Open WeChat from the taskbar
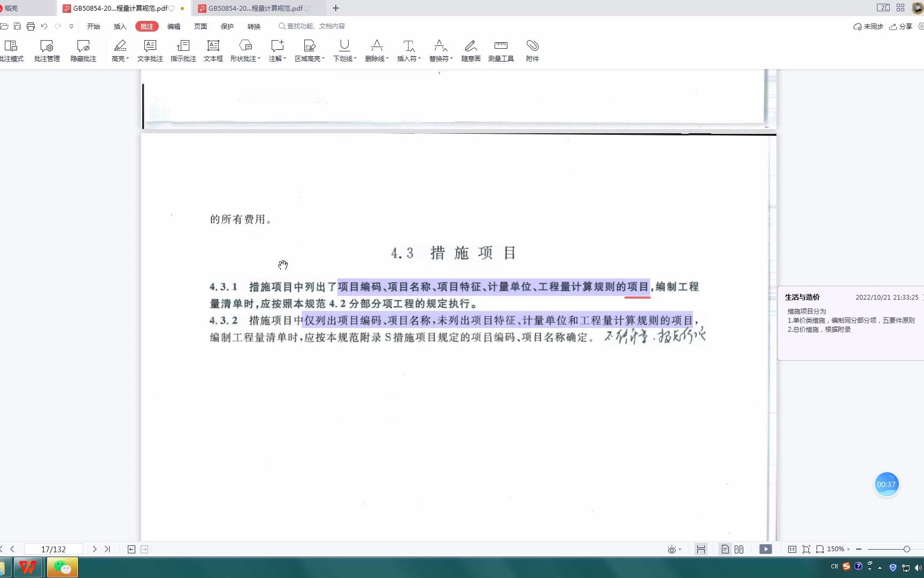The height and width of the screenshot is (578, 924). pos(63,567)
